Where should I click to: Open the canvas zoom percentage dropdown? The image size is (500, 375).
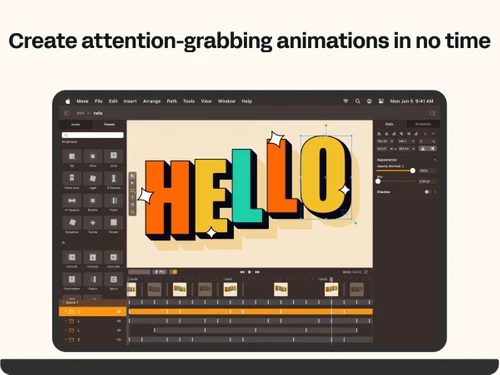83,113
